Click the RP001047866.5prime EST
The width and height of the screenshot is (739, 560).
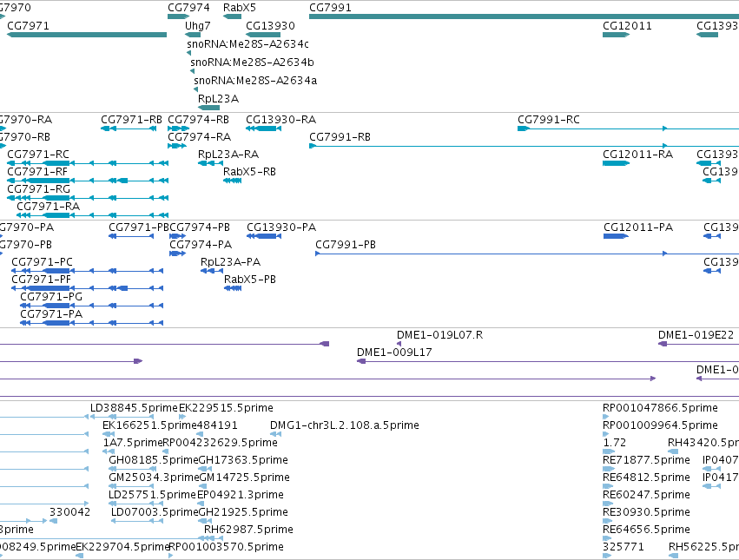[x=606, y=417]
